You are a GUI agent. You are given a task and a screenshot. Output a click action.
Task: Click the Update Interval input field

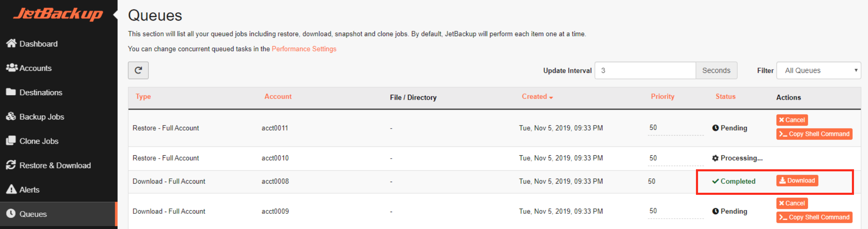tap(645, 70)
